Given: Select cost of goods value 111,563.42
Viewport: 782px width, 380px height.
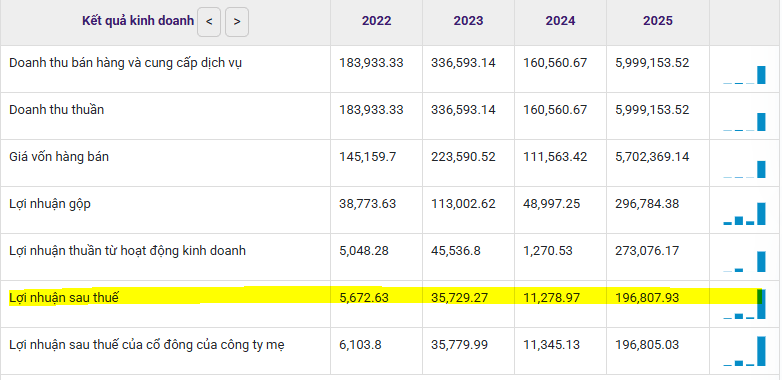Looking at the screenshot, I should tap(555, 157).
